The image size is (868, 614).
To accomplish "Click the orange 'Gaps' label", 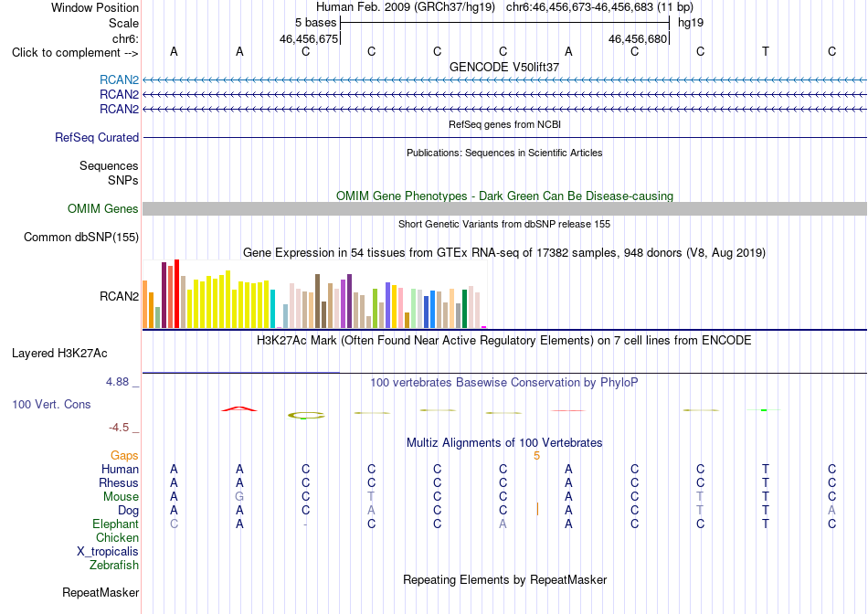I will 124,456.
